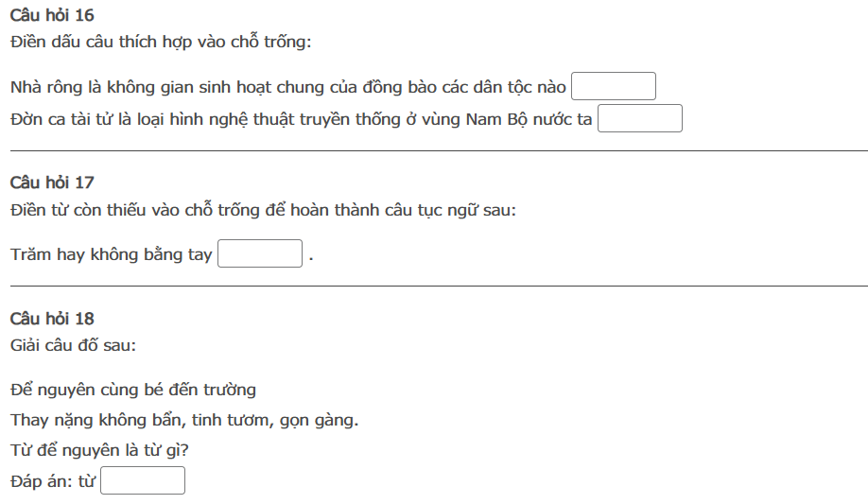
Task: Click the instruction "Điền từ còn thiếu vào chỗ trống"
Action: [264, 210]
